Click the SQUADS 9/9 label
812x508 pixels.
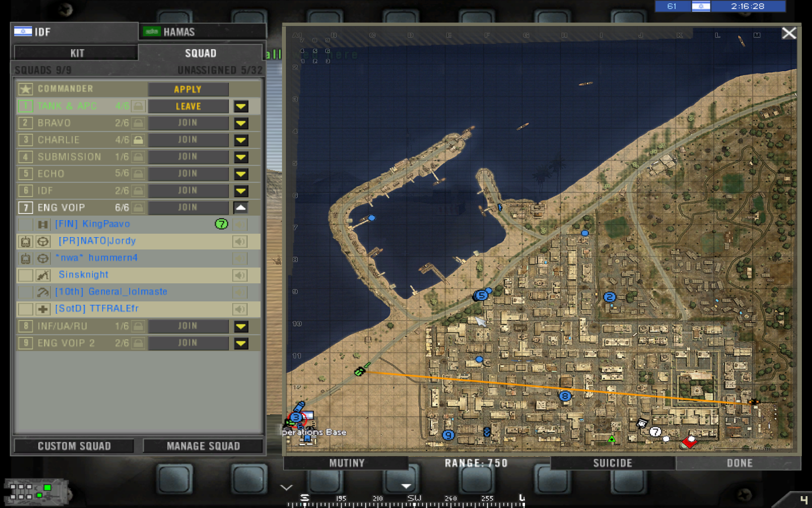[43, 70]
